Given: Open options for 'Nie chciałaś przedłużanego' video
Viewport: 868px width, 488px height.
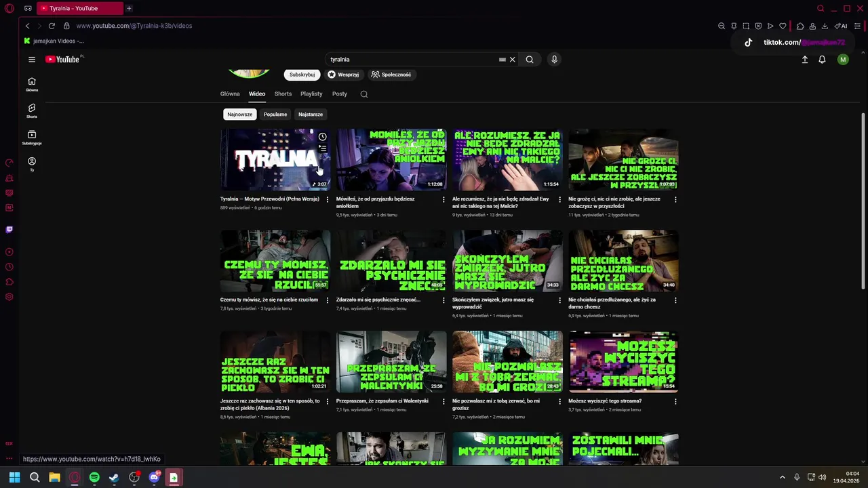Looking at the screenshot, I should point(675,300).
